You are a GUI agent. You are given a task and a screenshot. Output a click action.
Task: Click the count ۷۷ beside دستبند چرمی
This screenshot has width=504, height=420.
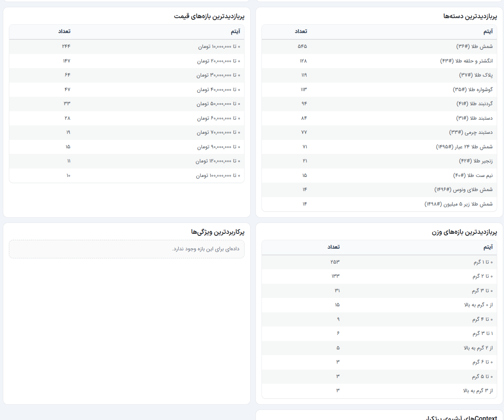[304, 132]
